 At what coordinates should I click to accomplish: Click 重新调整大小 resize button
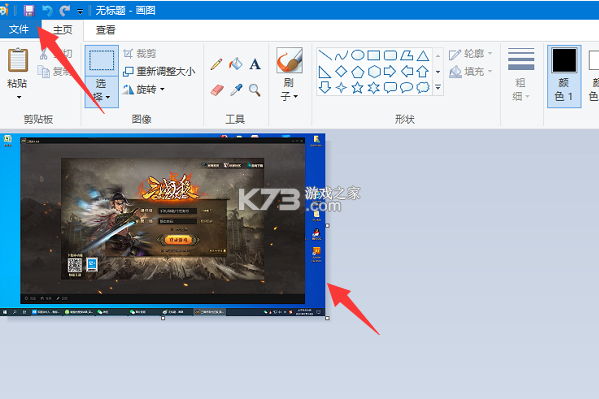click(x=159, y=71)
